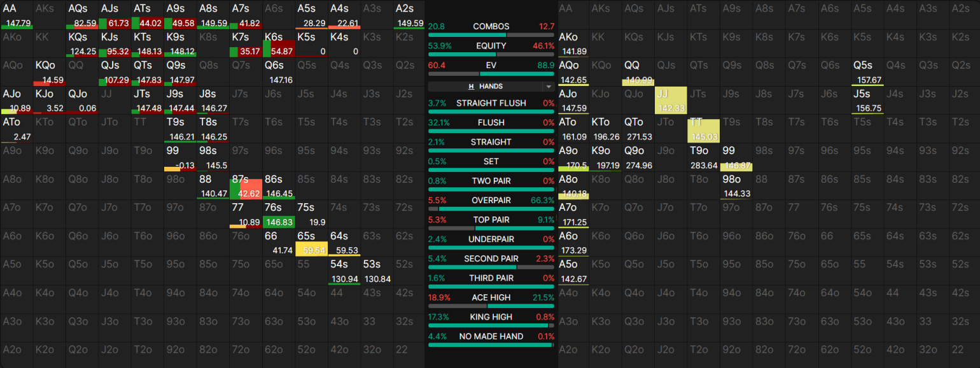The width and height of the screenshot is (980, 368).
Task: Click the TT cell showing 145.03
Action: [x=703, y=129]
